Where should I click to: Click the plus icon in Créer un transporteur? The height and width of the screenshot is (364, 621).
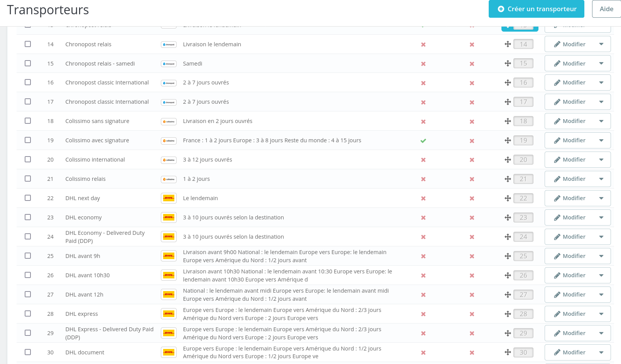[x=501, y=9]
